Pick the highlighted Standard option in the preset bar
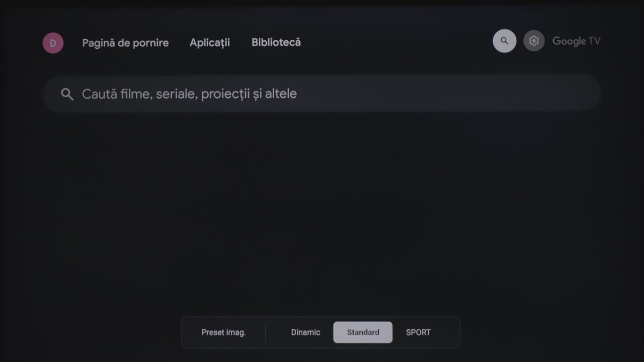 pos(363,332)
